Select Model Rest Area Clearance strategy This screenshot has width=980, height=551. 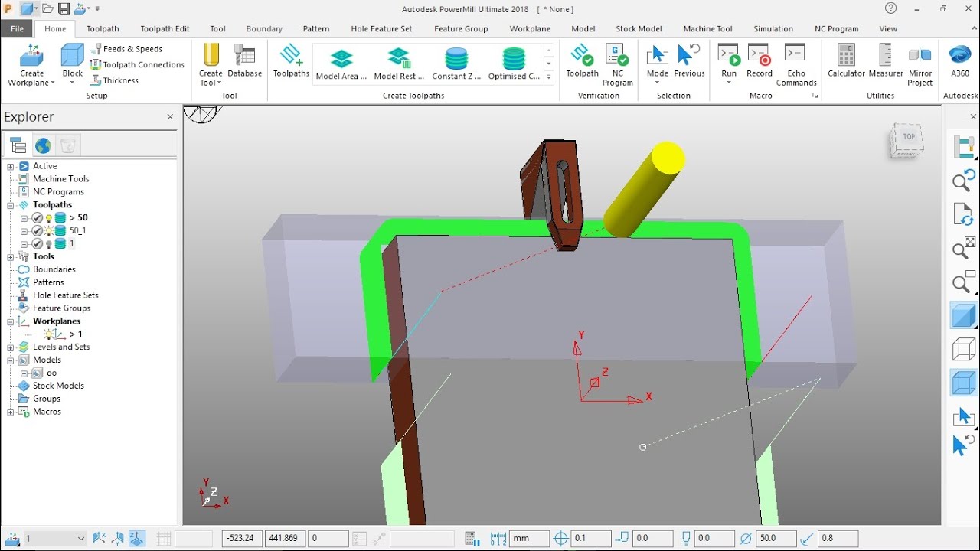click(400, 64)
